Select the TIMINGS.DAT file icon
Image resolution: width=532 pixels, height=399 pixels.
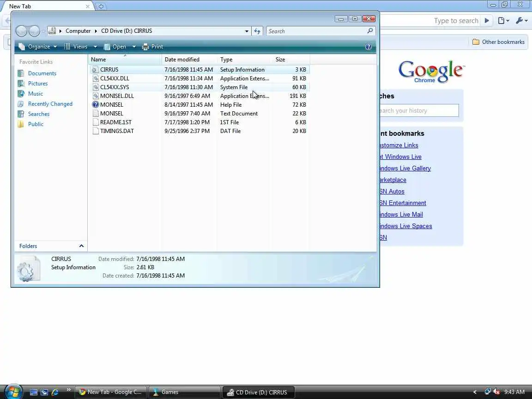coord(95,131)
